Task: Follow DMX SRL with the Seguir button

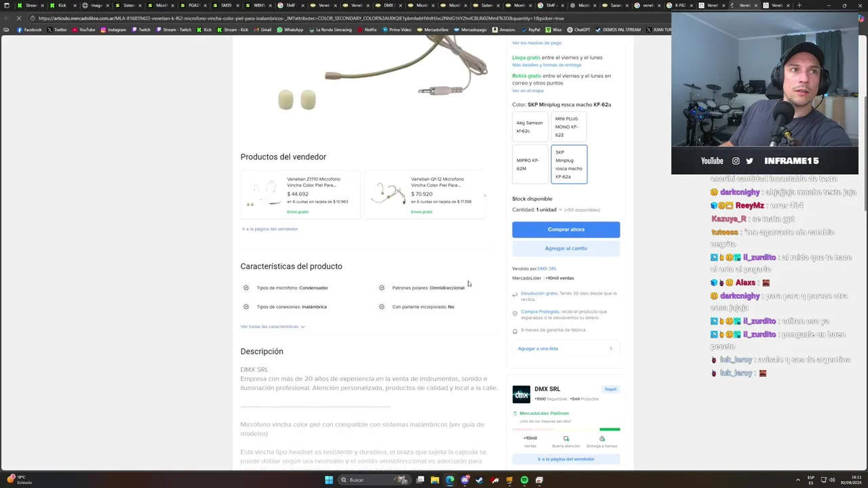Action: pyautogui.click(x=610, y=389)
